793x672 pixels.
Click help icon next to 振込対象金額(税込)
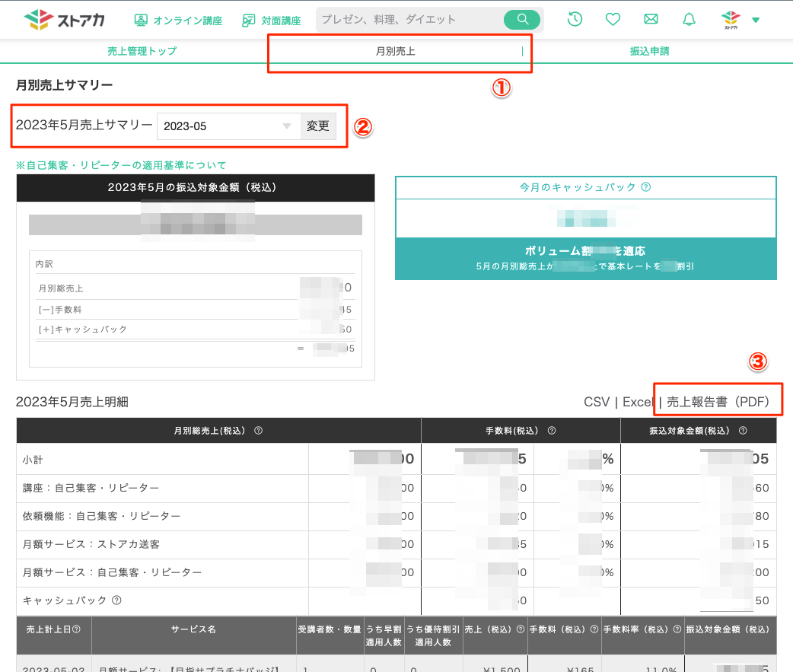point(743,431)
